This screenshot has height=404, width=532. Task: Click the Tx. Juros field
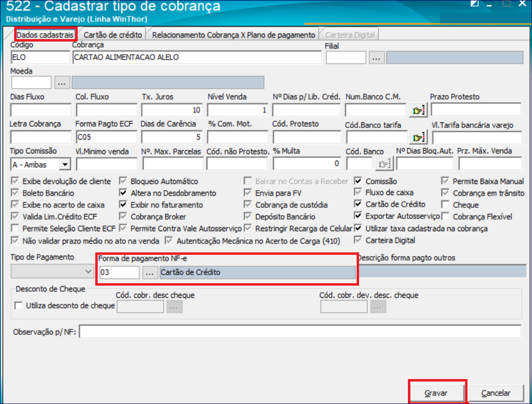(x=171, y=110)
